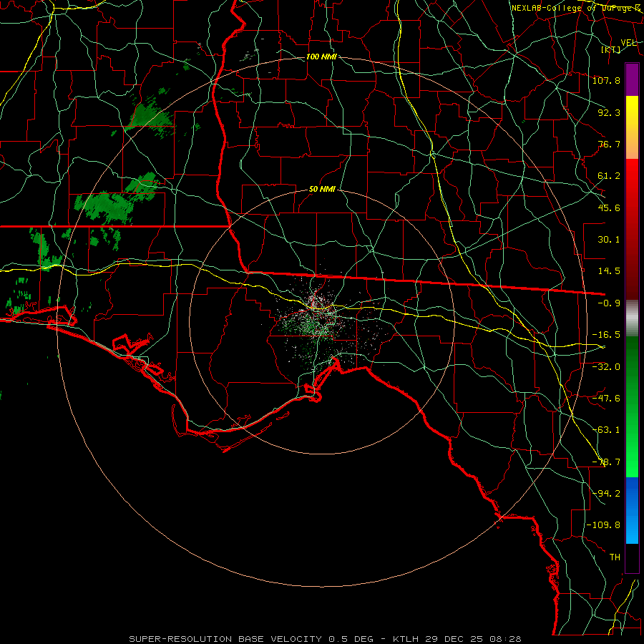Click the 76.7 velocity scale value

609,144
